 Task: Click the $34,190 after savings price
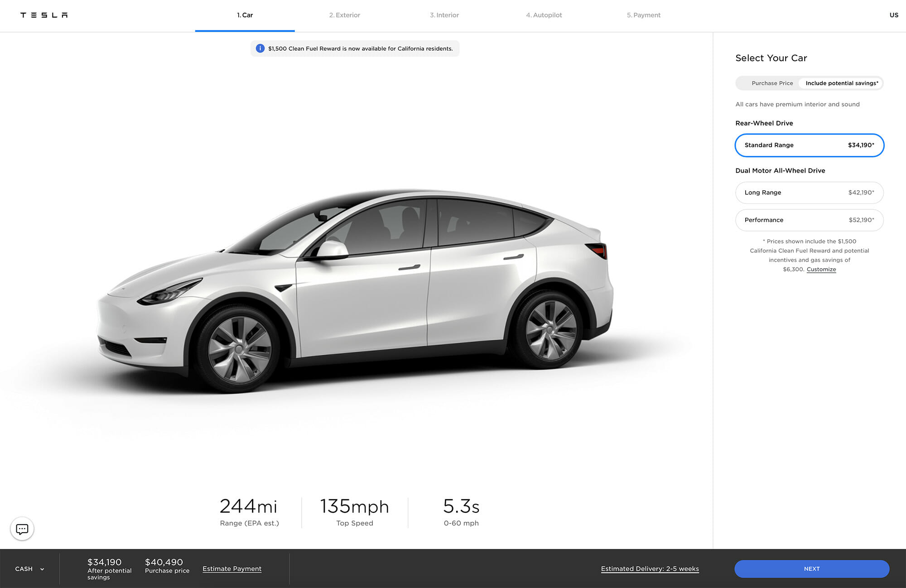coord(104,562)
